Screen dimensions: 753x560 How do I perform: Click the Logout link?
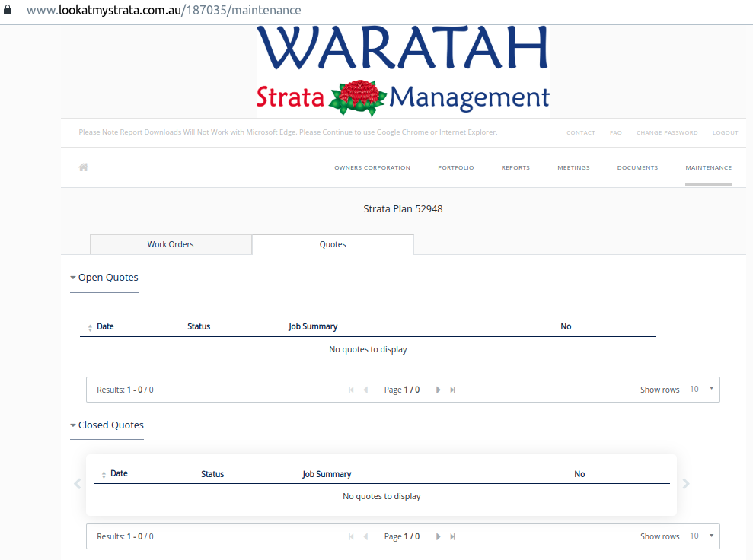725,132
